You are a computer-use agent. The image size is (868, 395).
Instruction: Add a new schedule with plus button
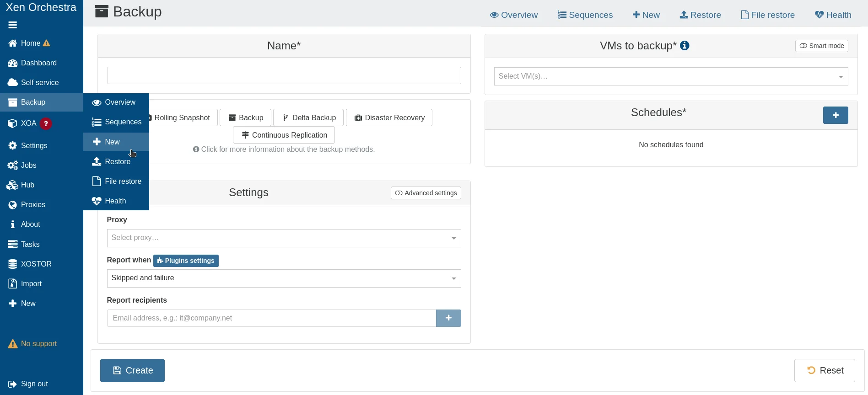pyautogui.click(x=836, y=115)
